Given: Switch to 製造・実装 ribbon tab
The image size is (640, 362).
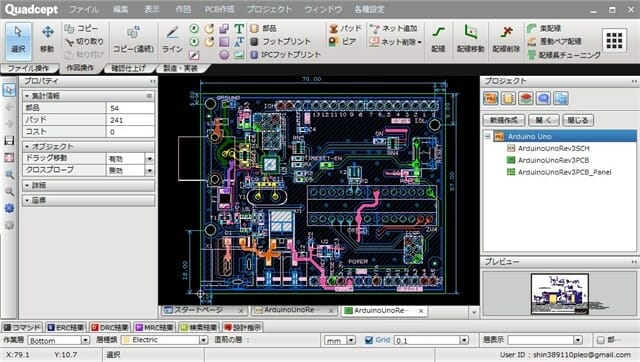Looking at the screenshot, I should (x=180, y=68).
